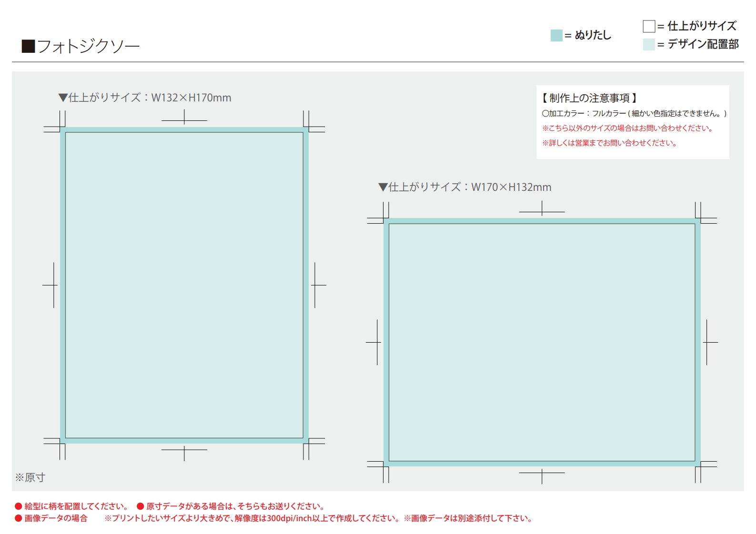Click the ぬりたし teal legend swatch
The height and width of the screenshot is (534, 756).
pyautogui.click(x=556, y=35)
